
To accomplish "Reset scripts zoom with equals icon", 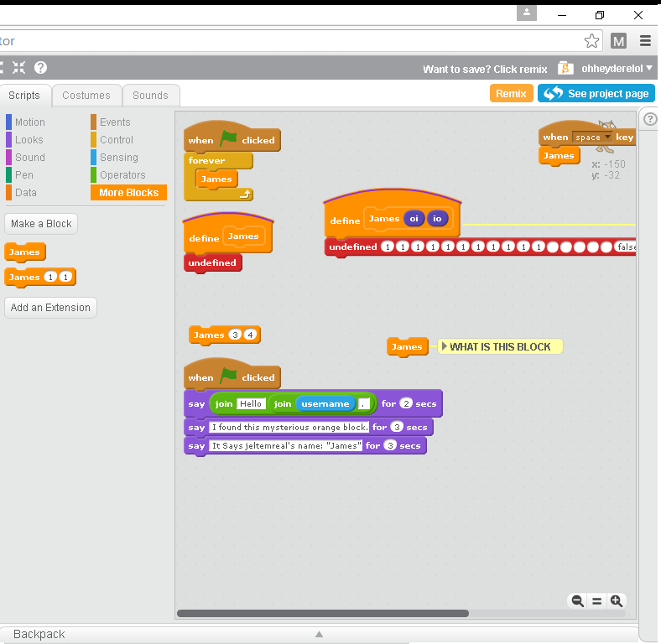I will (x=597, y=601).
